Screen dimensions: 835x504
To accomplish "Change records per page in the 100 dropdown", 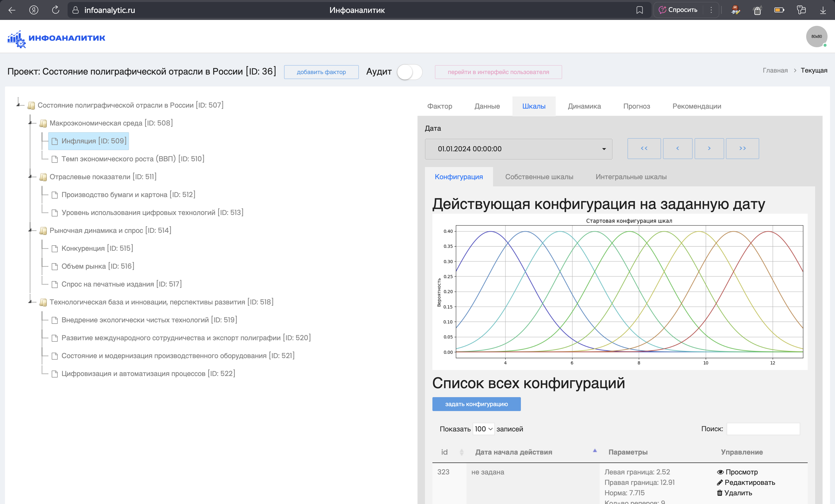I will pyautogui.click(x=483, y=429).
